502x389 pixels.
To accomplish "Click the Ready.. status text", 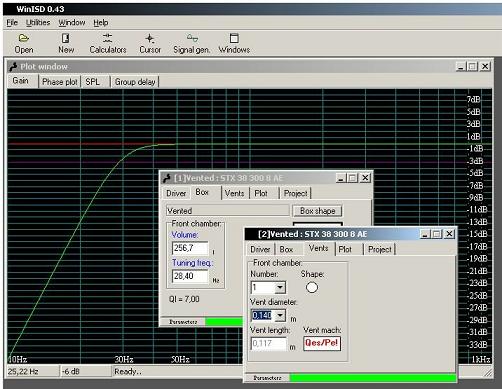I will coord(128,371).
